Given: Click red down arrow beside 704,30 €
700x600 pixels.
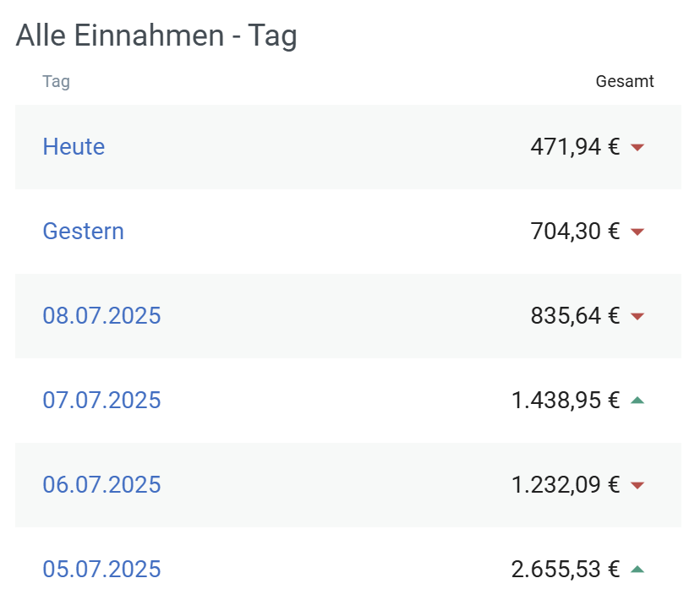Looking at the screenshot, I should (x=637, y=232).
